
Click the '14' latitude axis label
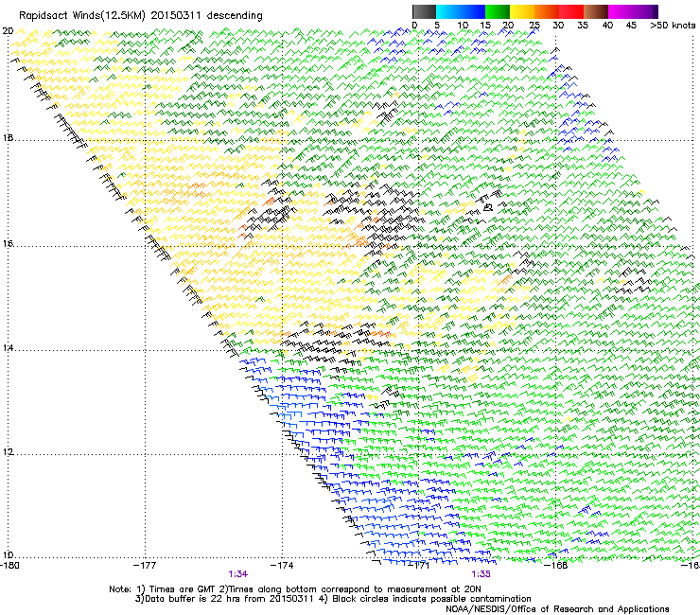8,348
